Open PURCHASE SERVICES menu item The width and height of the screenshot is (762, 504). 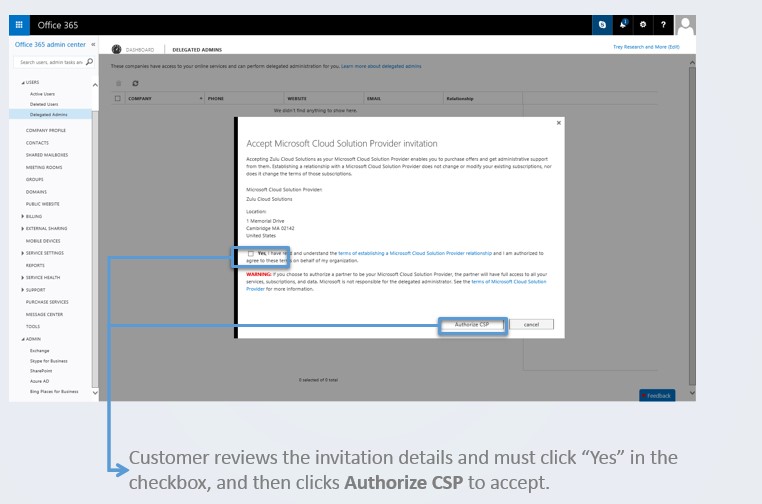[x=47, y=302]
